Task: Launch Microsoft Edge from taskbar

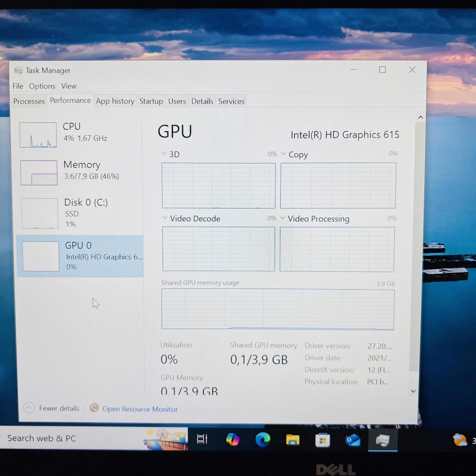Action: pos(263,439)
